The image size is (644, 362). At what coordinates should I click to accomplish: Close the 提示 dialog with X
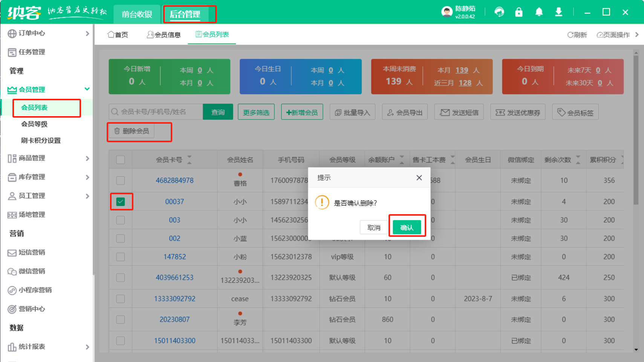point(419,178)
